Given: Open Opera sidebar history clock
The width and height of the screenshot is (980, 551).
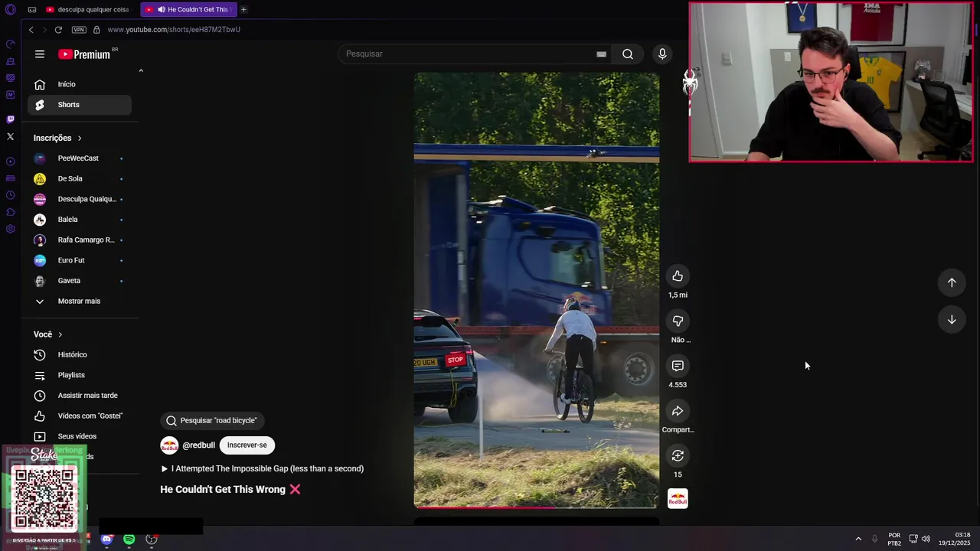Looking at the screenshot, I should click(x=10, y=195).
